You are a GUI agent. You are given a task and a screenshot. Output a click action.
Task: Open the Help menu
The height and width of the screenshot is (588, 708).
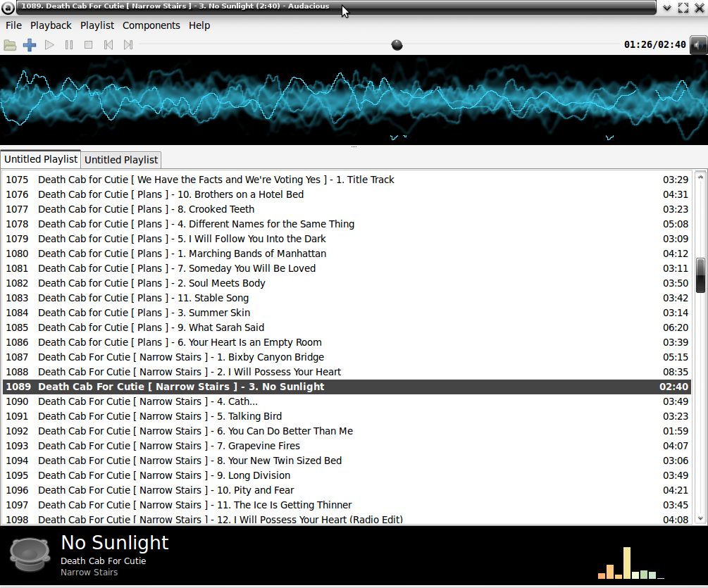point(199,25)
